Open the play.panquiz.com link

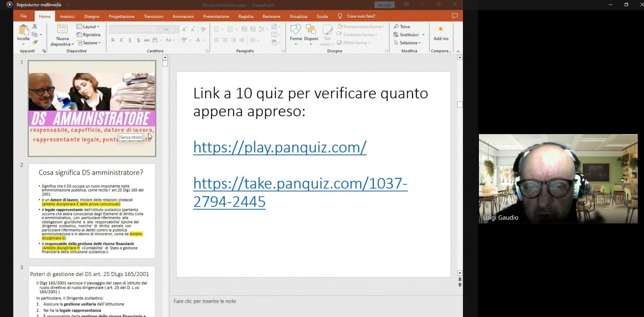(x=279, y=147)
